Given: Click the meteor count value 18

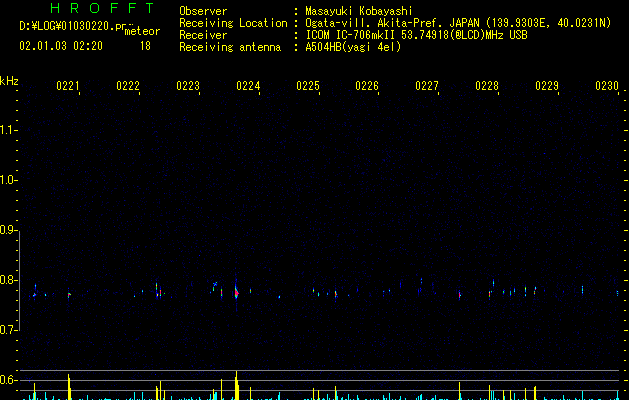Looking at the screenshot, I should pos(145,46).
